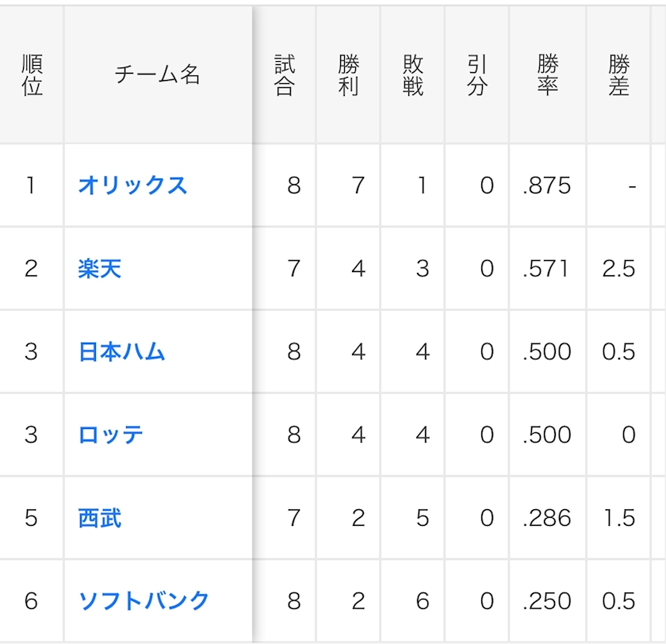Click the 勝差 column header
This screenshot has height=644, width=666.
(619, 75)
